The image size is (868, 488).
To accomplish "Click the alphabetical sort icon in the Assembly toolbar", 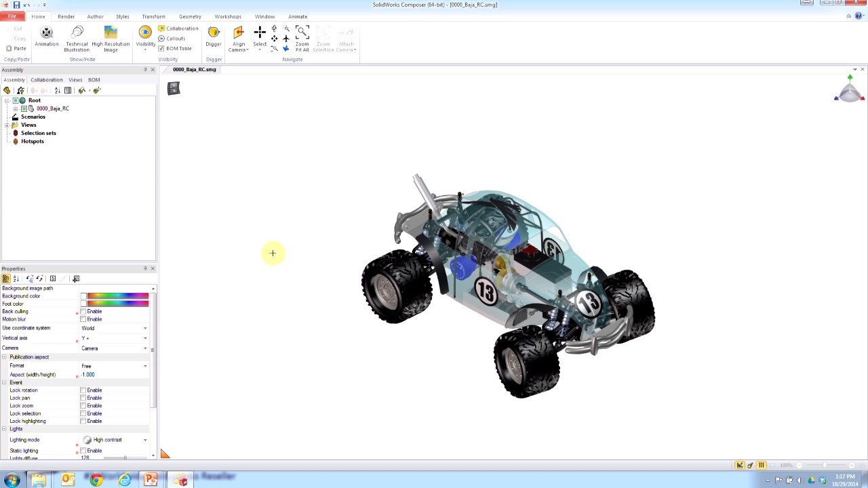I will tap(58, 90).
